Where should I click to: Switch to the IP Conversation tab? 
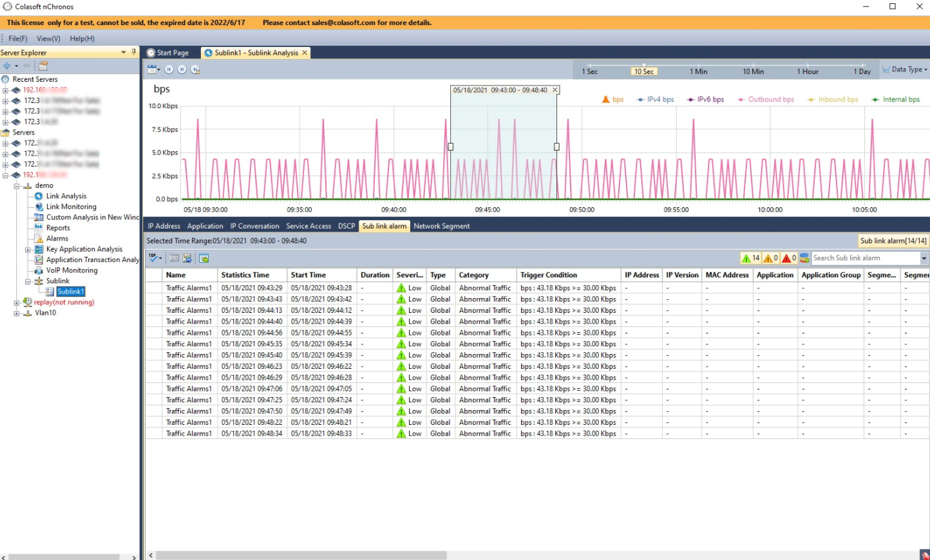coord(254,226)
